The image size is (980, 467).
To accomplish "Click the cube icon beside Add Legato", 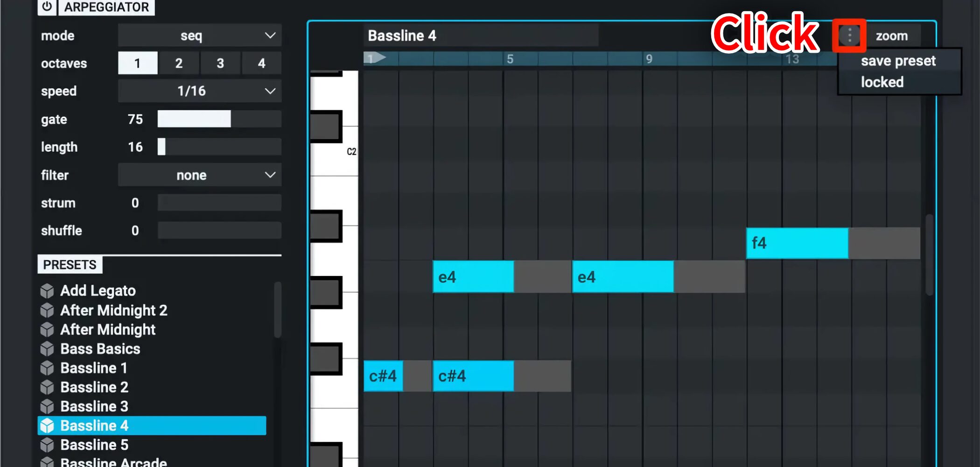I will (47, 291).
